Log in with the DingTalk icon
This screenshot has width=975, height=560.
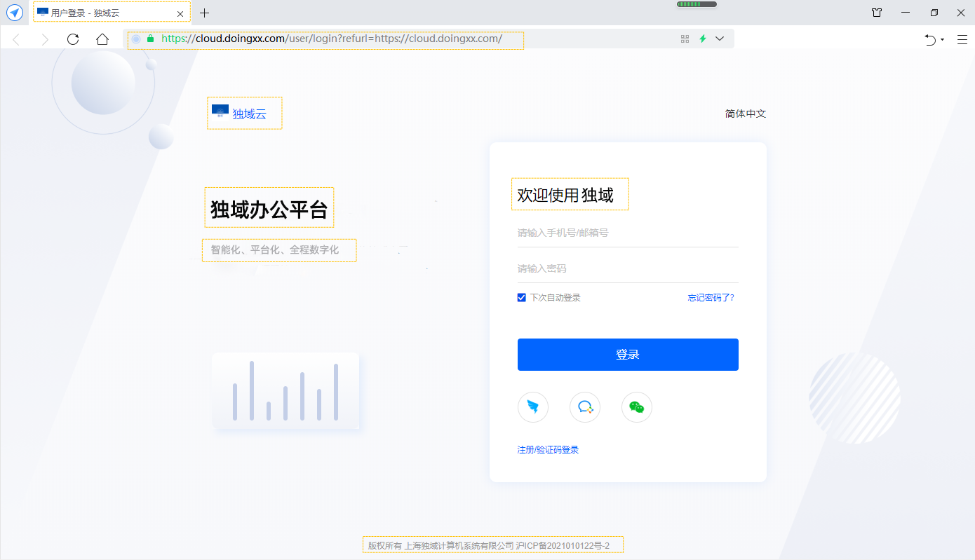[532, 407]
